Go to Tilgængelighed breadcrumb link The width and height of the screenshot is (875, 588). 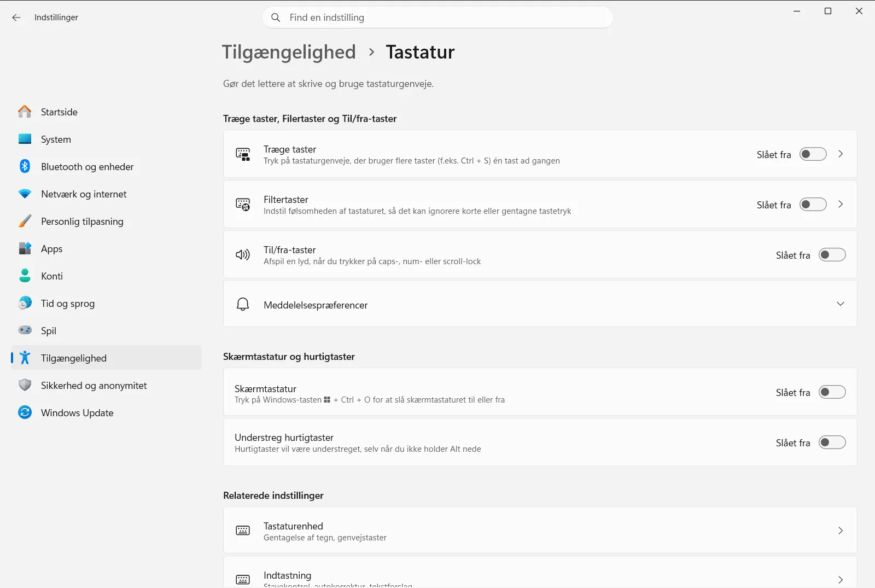click(289, 52)
